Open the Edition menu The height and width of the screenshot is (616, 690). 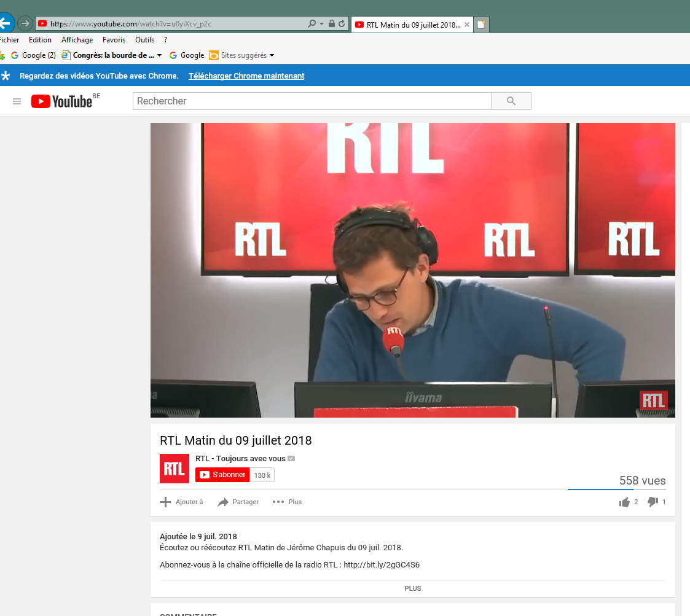click(x=40, y=39)
